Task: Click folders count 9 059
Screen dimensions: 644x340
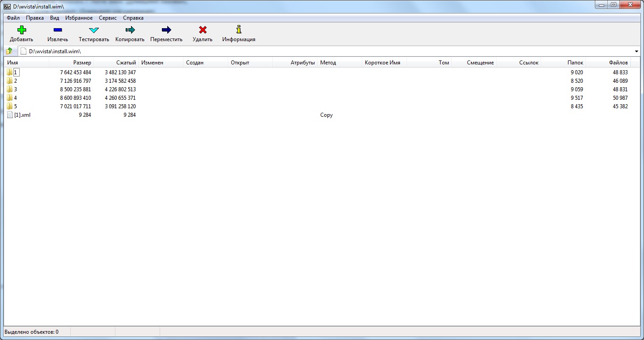Action: click(x=577, y=89)
